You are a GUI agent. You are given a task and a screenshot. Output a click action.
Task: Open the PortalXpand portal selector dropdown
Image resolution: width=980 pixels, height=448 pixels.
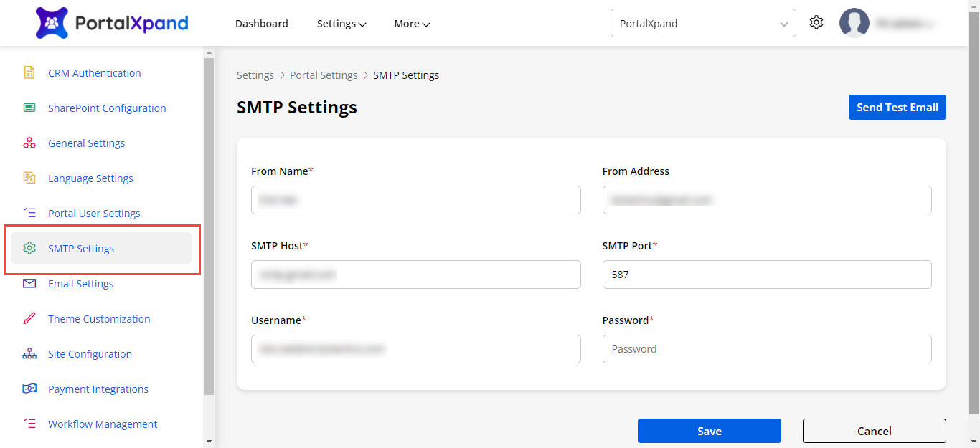(x=702, y=23)
